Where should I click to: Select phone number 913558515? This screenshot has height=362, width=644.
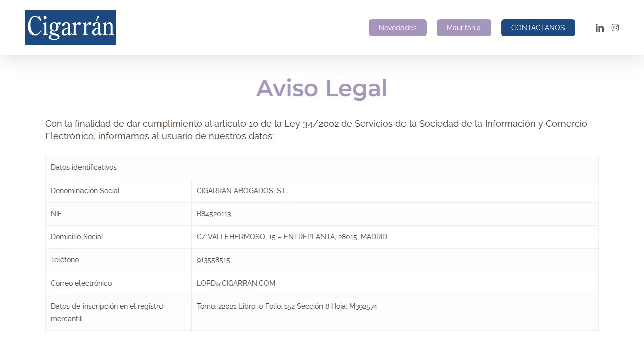pyautogui.click(x=213, y=260)
